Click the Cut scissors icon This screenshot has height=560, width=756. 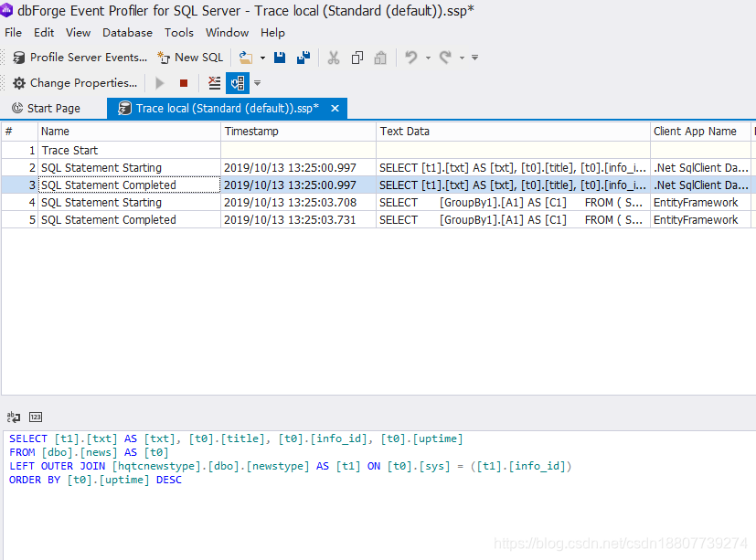[333, 58]
